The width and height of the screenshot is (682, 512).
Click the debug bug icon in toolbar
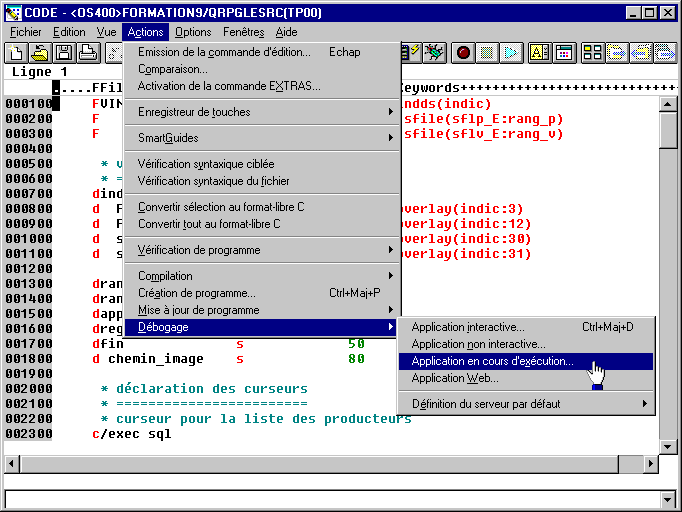click(x=435, y=52)
